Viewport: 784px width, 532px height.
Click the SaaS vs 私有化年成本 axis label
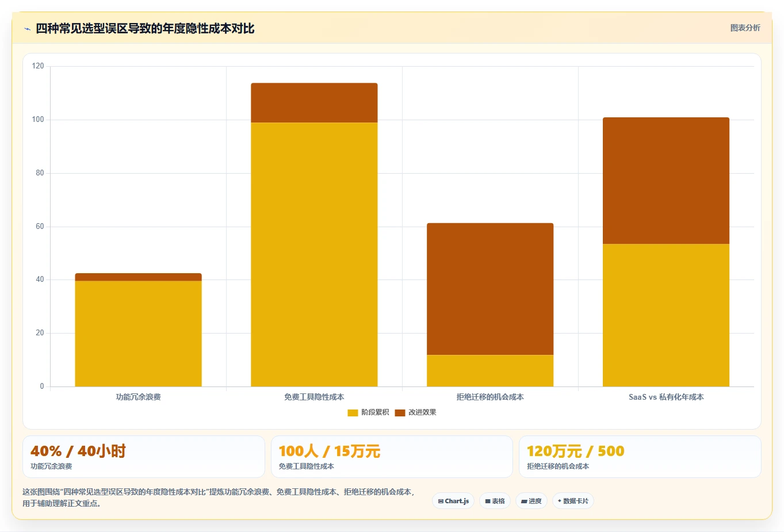[666, 397]
